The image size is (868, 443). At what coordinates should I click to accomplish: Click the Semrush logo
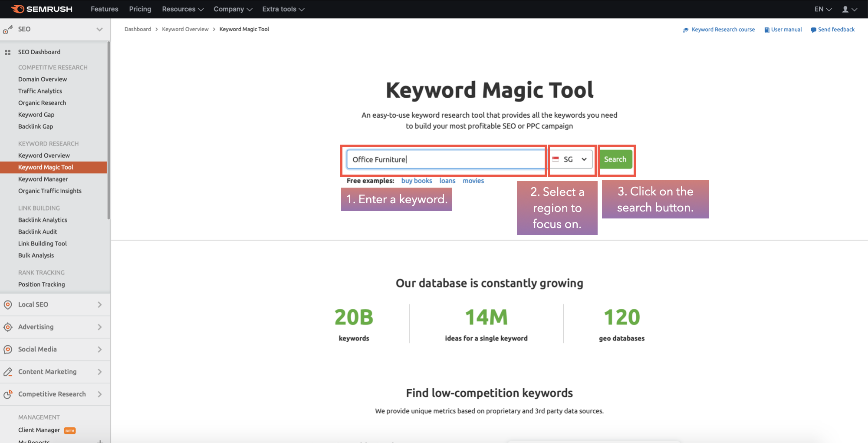[x=42, y=9]
